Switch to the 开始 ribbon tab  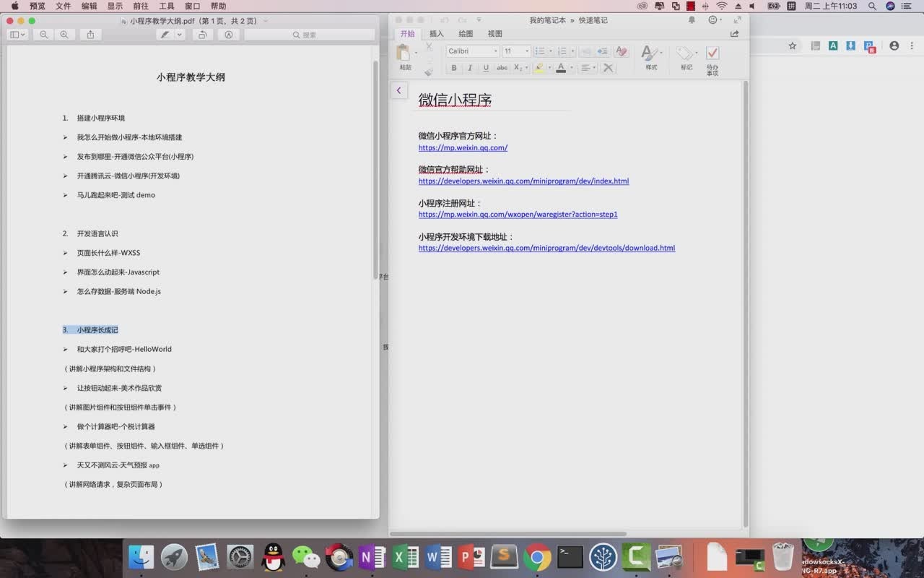408,33
